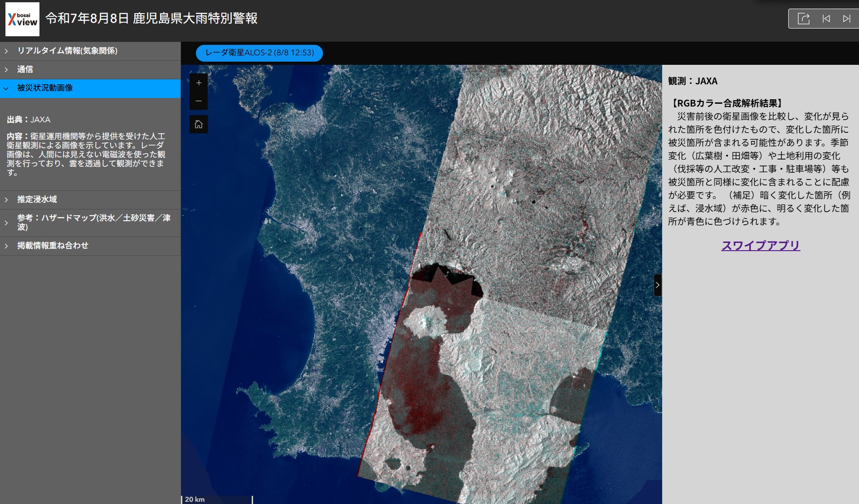Click the page title 令和7年8月8日 鹿児島県大雨特別警報
This screenshot has width=859, height=504.
coord(151,19)
